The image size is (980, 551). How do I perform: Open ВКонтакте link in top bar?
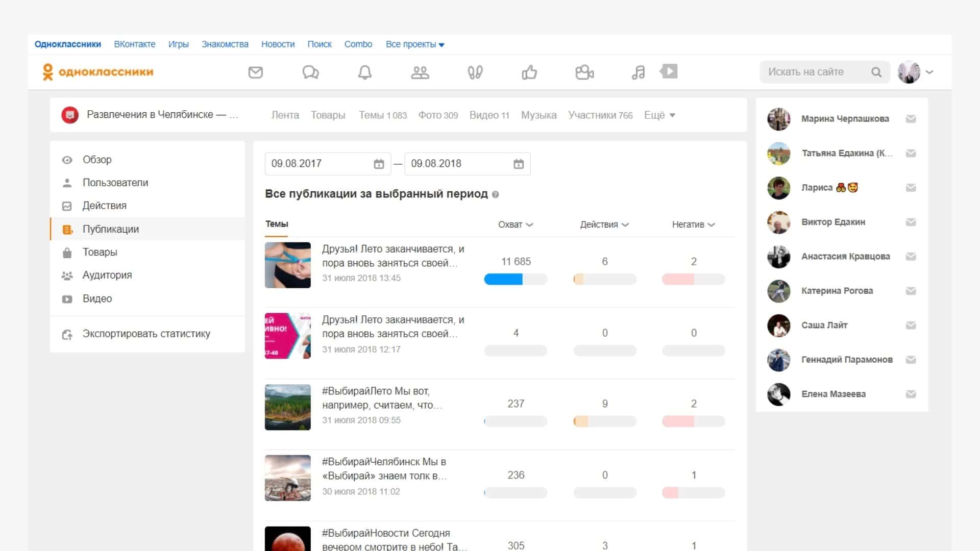[x=135, y=44]
